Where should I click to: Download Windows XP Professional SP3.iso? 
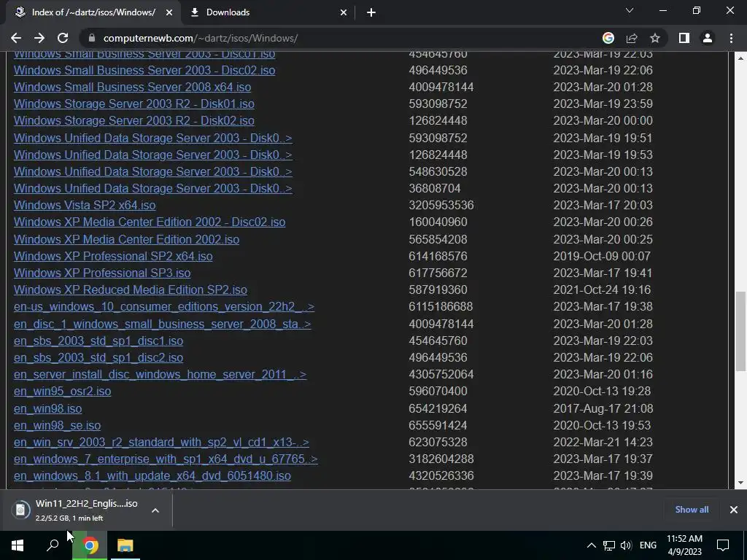pyautogui.click(x=102, y=273)
